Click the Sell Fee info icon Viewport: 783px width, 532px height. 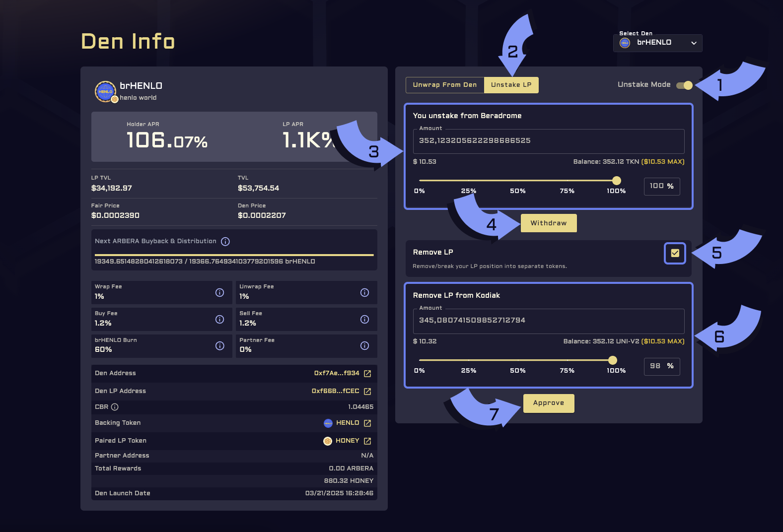[x=364, y=319]
